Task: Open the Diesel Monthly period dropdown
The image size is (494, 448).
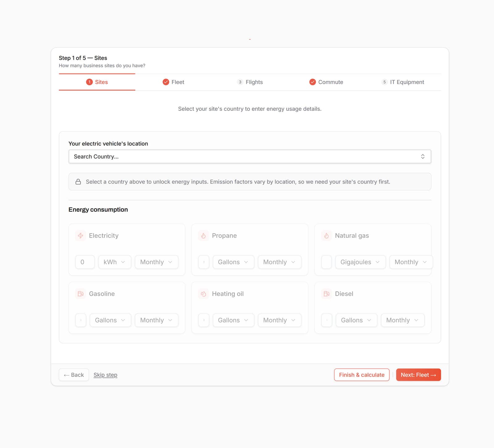Action: tap(403, 320)
